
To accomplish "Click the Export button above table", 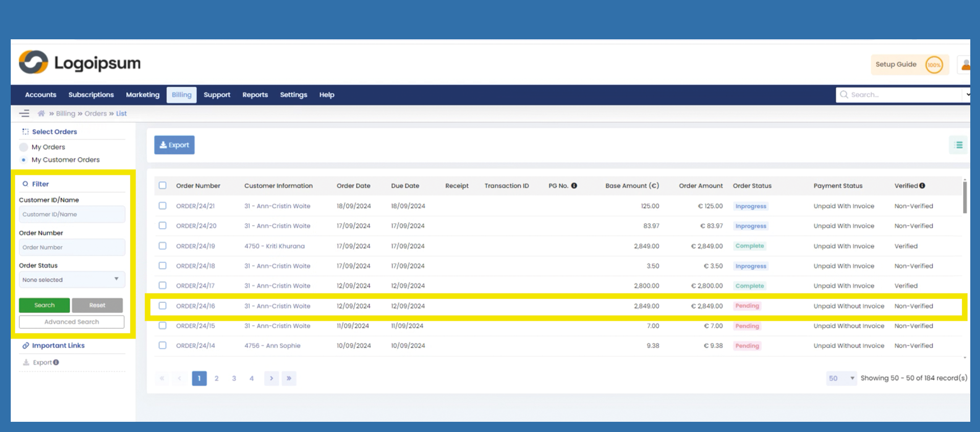I will point(174,145).
